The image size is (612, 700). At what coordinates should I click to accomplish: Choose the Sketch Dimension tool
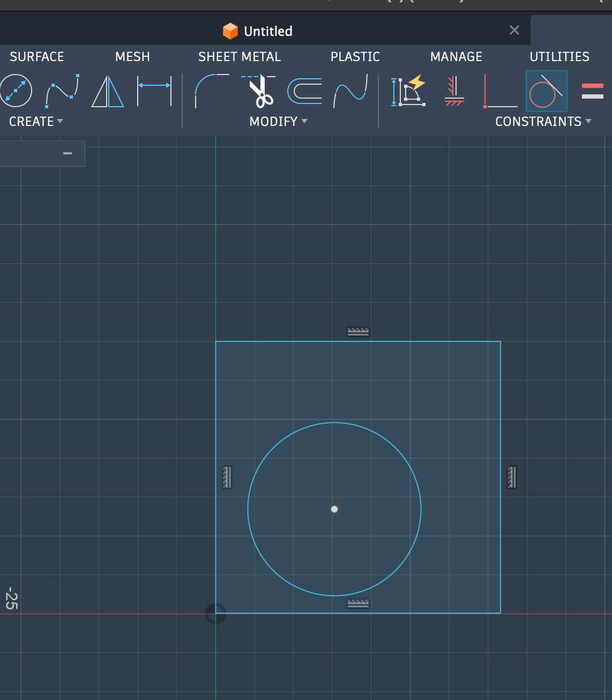[154, 91]
